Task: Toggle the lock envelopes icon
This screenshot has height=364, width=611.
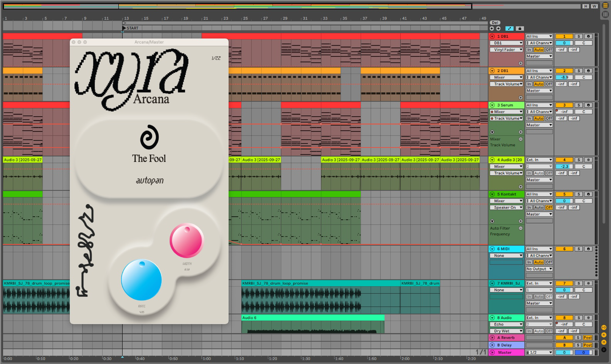Action: (x=520, y=28)
